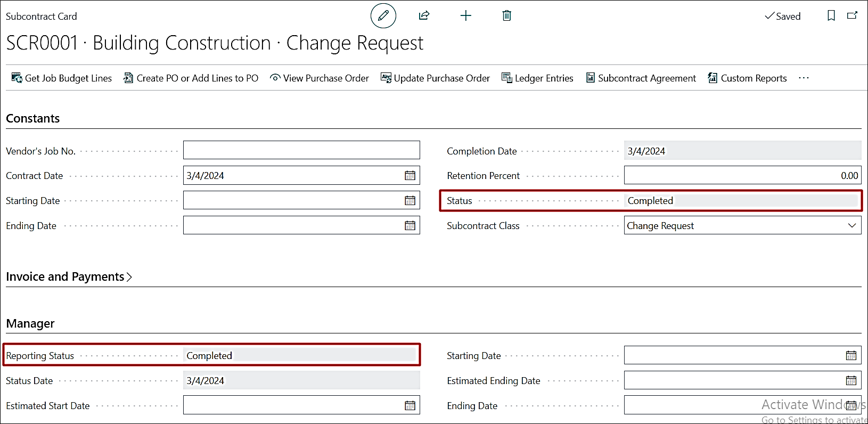Open card in new window icon
The height and width of the screenshot is (424, 868).
tap(852, 15)
